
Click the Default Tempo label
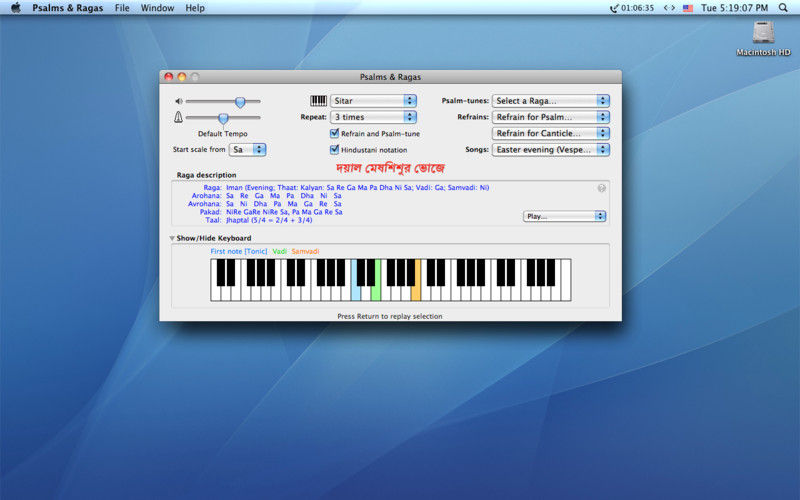tap(222, 134)
